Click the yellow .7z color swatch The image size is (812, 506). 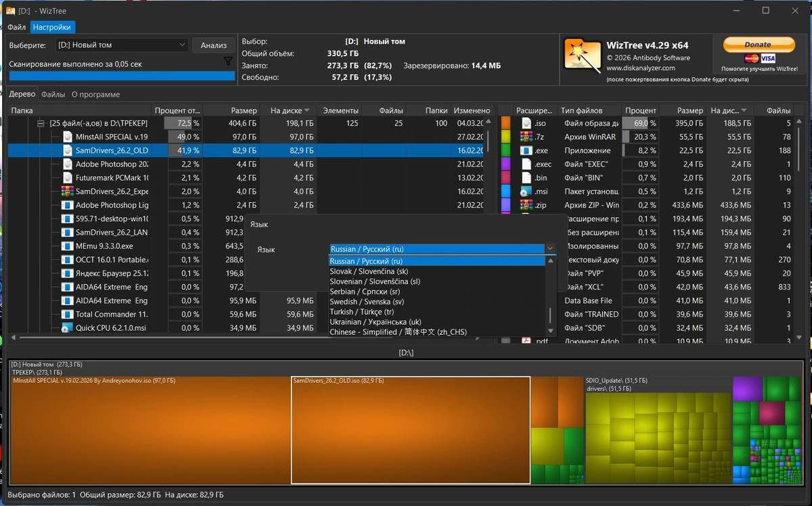(x=505, y=137)
